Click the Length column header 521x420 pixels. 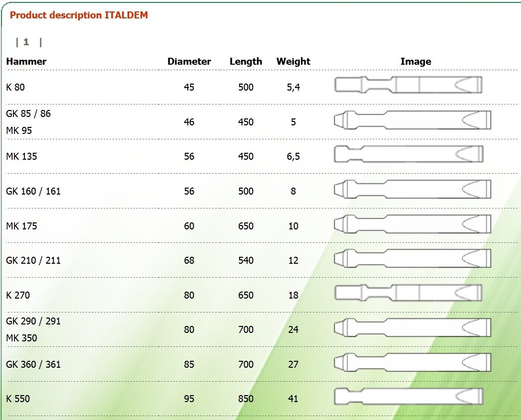246,62
